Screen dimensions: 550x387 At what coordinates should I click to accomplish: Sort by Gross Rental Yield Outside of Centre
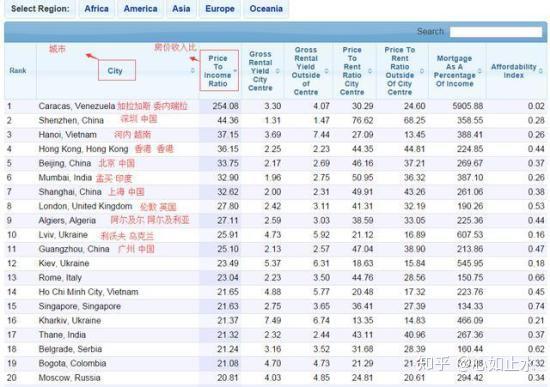pyautogui.click(x=326, y=71)
